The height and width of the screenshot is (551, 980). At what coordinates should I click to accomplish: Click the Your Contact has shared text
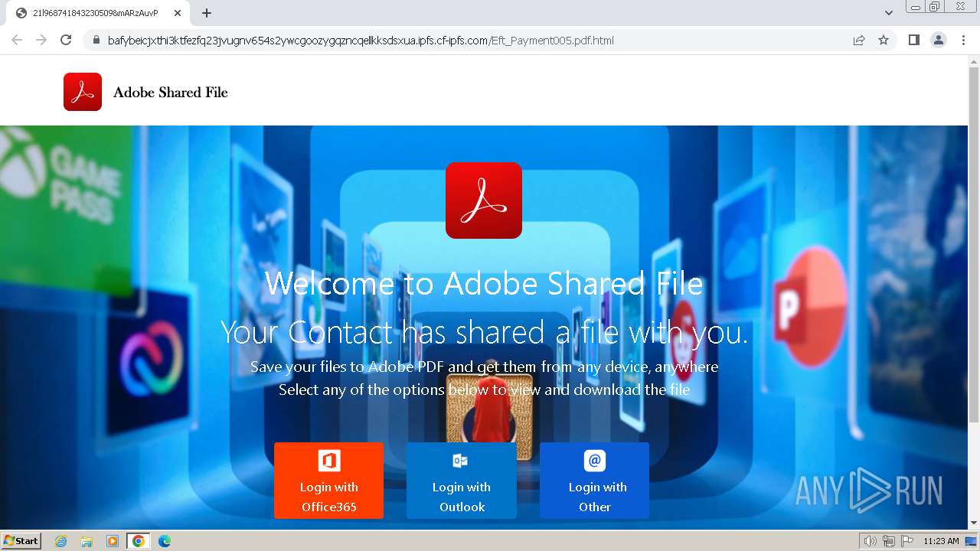click(x=484, y=332)
